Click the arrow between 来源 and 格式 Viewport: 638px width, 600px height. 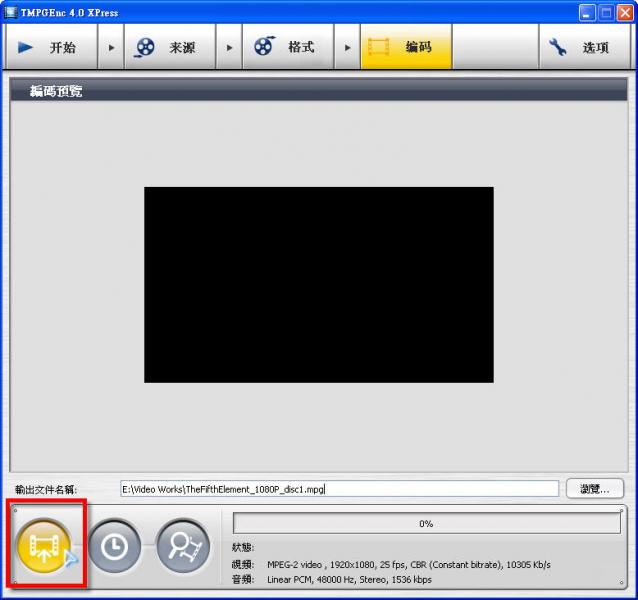230,47
